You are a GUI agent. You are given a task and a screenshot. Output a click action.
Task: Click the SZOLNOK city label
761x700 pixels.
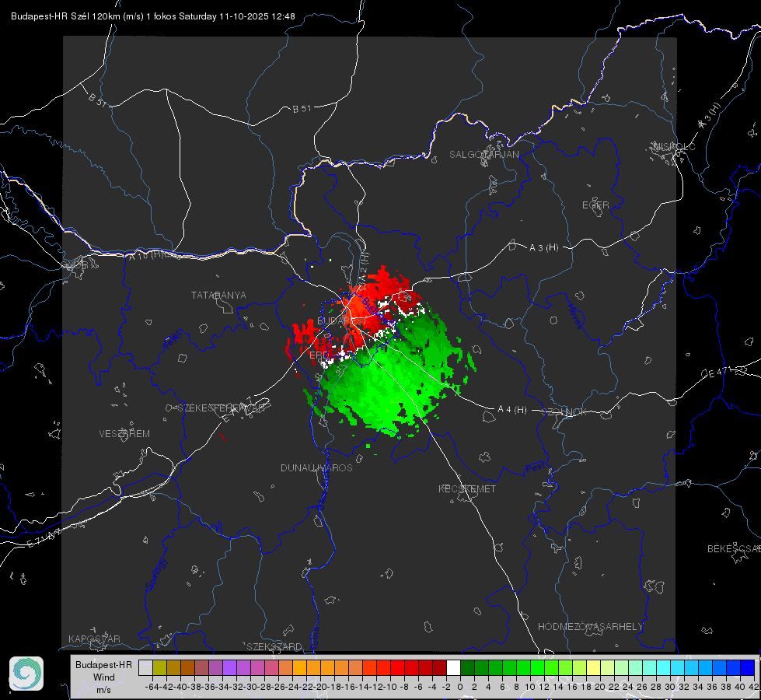(x=564, y=412)
